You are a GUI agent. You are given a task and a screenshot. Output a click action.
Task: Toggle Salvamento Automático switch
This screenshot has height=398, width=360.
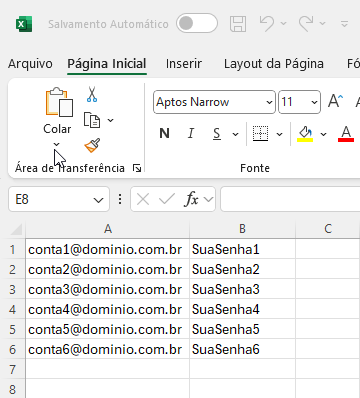pos(197,23)
